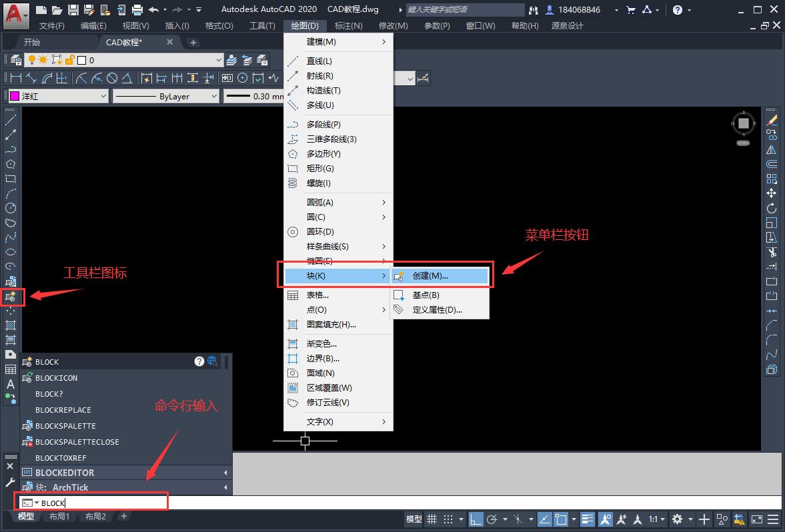Screen dimensions: 785x532
Task: Open the 修改(M) menu
Action: [x=393, y=25]
